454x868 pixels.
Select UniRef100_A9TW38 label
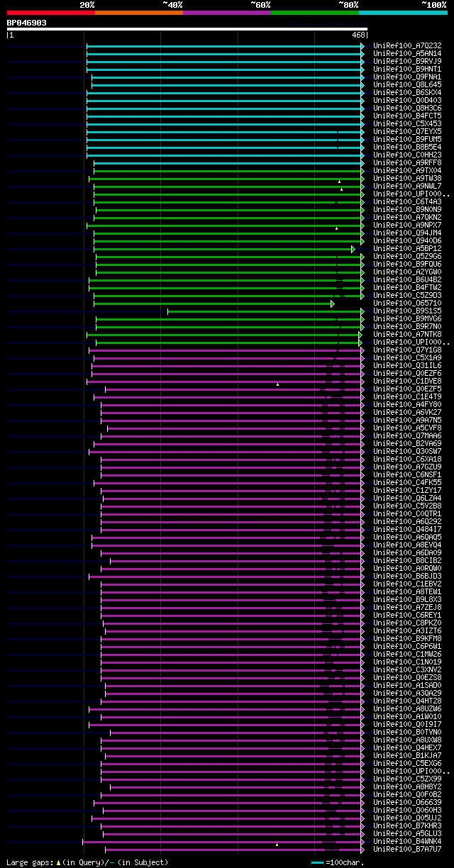(407, 179)
